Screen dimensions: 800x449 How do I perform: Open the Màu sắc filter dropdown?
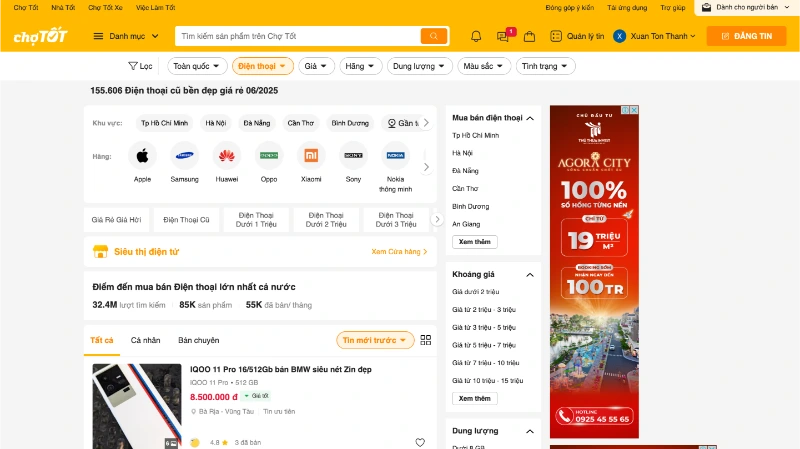coord(484,66)
